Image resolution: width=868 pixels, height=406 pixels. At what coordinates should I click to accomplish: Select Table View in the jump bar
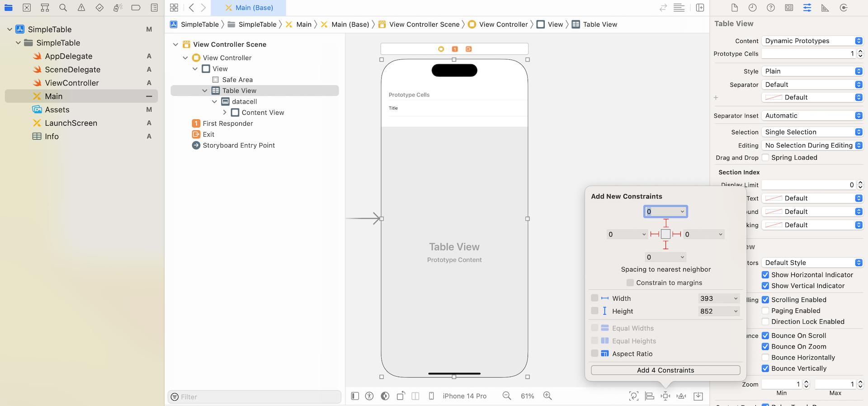click(594, 24)
